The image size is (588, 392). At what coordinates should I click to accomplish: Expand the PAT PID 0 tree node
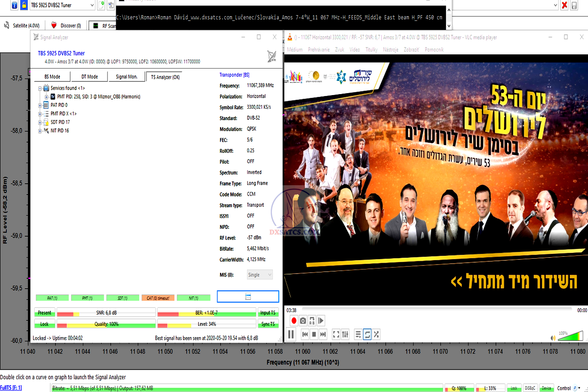(40, 105)
